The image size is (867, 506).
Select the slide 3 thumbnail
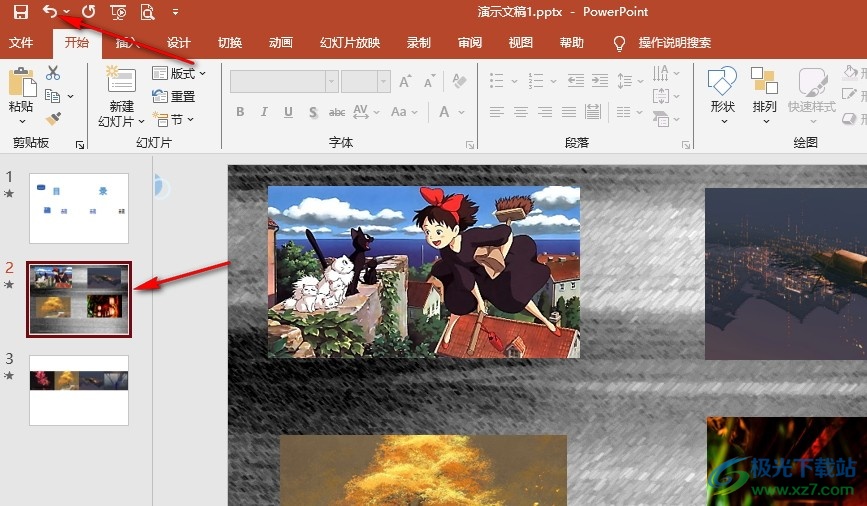point(79,390)
